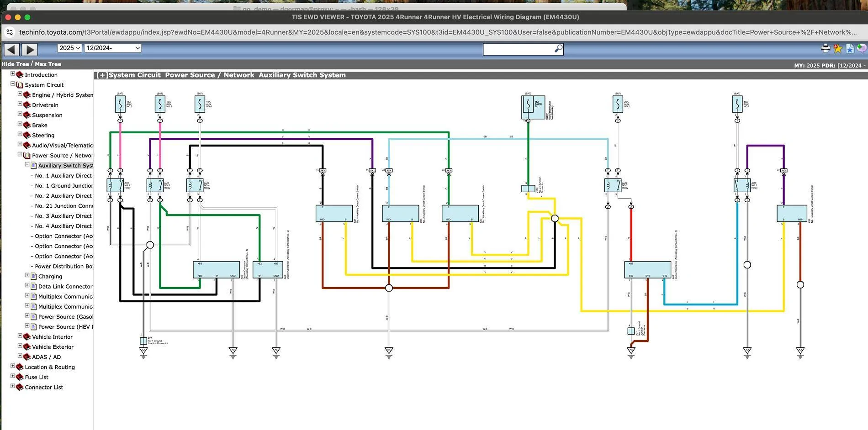Expand the Charging tree node

pos(27,276)
